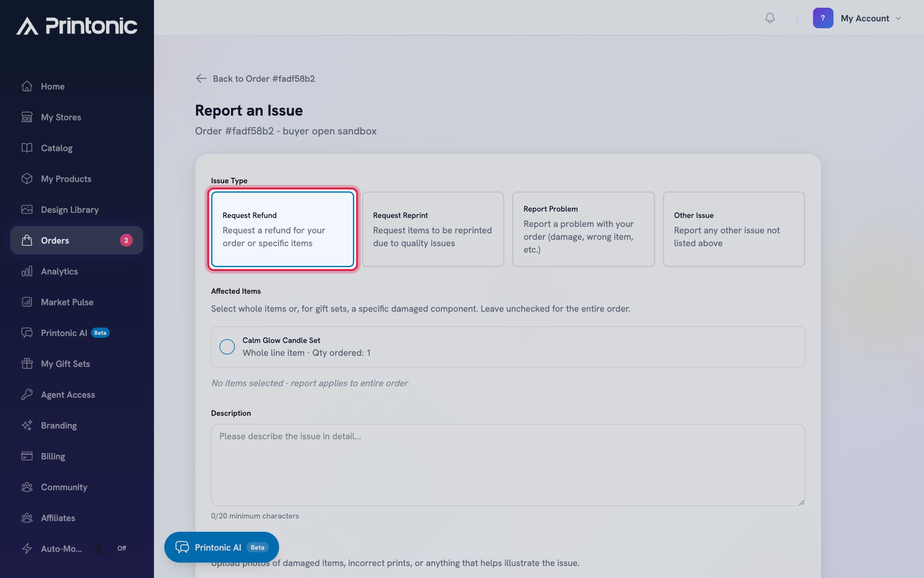Open Agent Access settings
This screenshot has height=578, width=924.
(77, 394)
